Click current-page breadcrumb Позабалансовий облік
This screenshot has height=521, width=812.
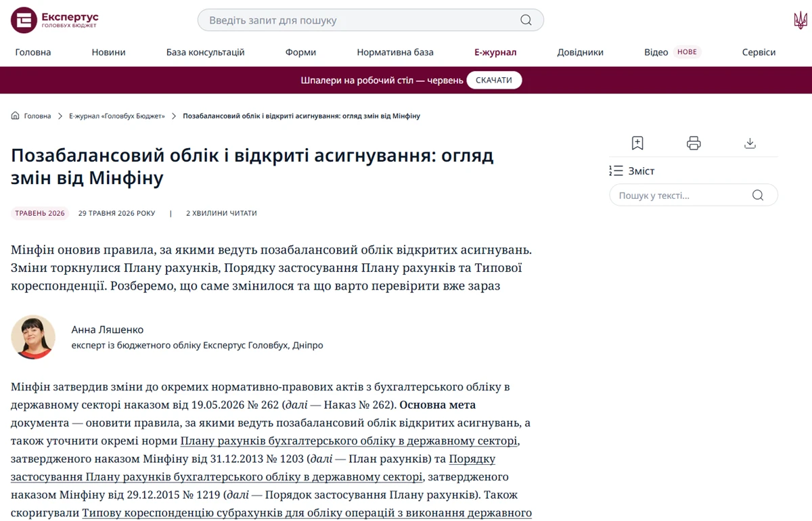coord(302,116)
